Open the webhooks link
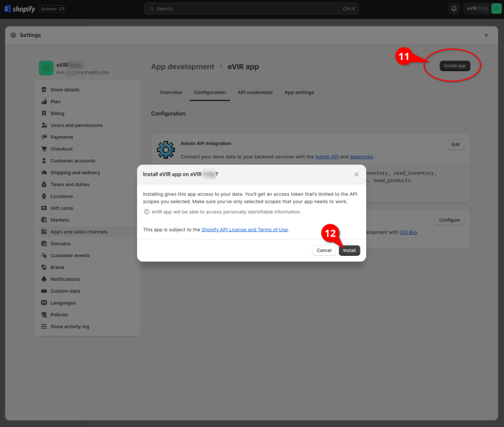 coord(361,157)
